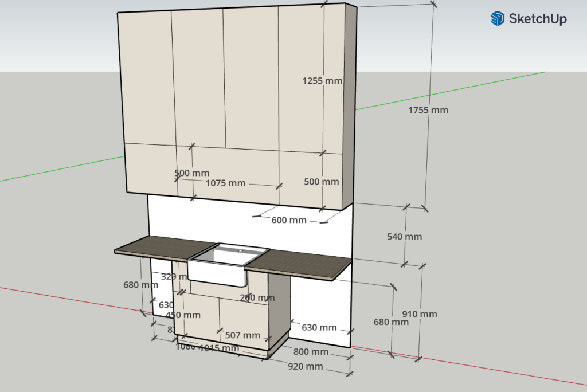Pick the 507 mm dimension label
The width and height of the screenshot is (587, 392).
pos(242,335)
